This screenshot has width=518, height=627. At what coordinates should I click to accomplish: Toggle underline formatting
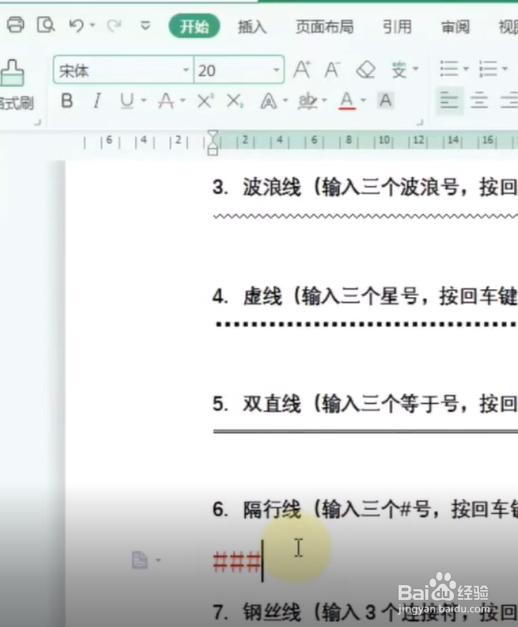tap(127, 101)
